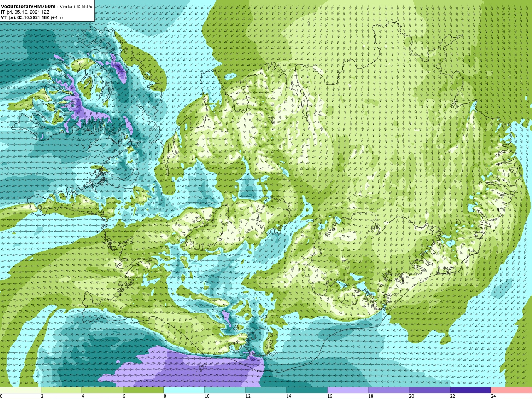The height and width of the screenshot is (399, 532).
Task: Click the legend scale value "18"
Action: coord(371,396)
